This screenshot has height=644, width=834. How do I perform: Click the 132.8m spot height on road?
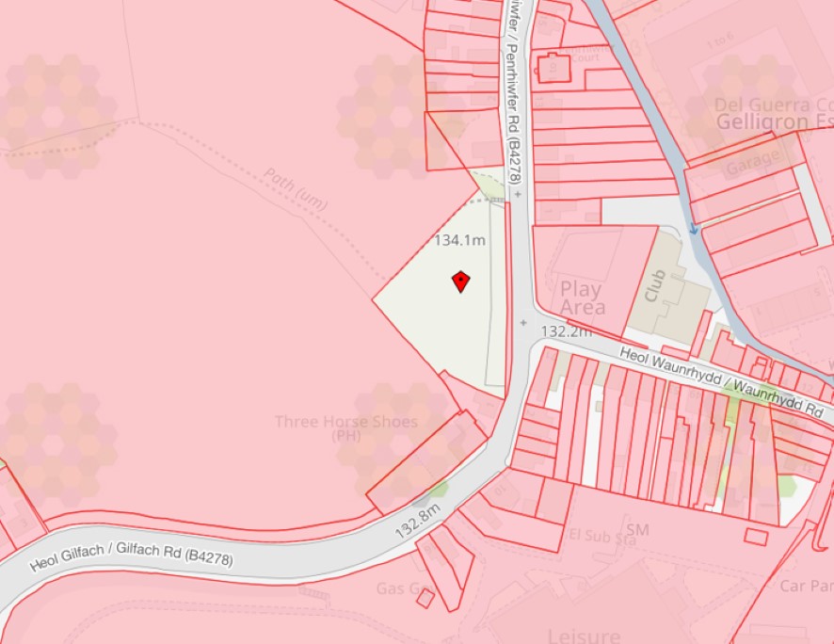click(418, 522)
